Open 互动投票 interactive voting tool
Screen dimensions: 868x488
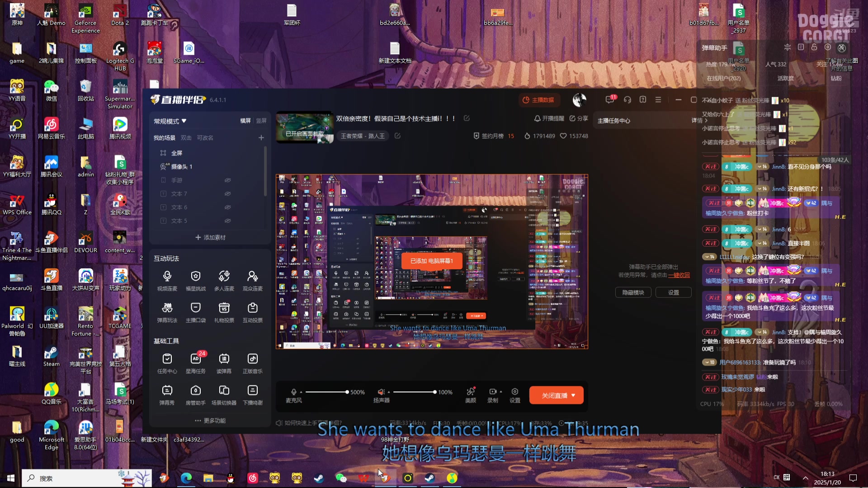[252, 312]
